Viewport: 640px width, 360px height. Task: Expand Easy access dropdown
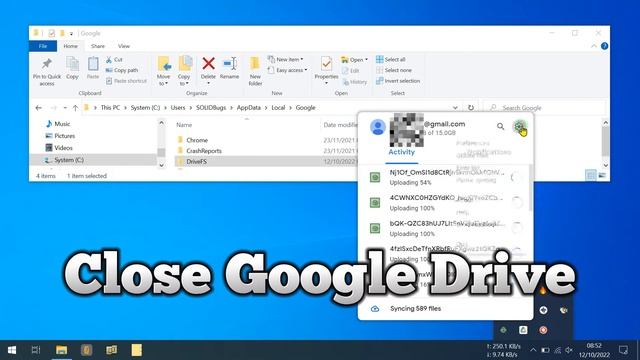[306, 70]
